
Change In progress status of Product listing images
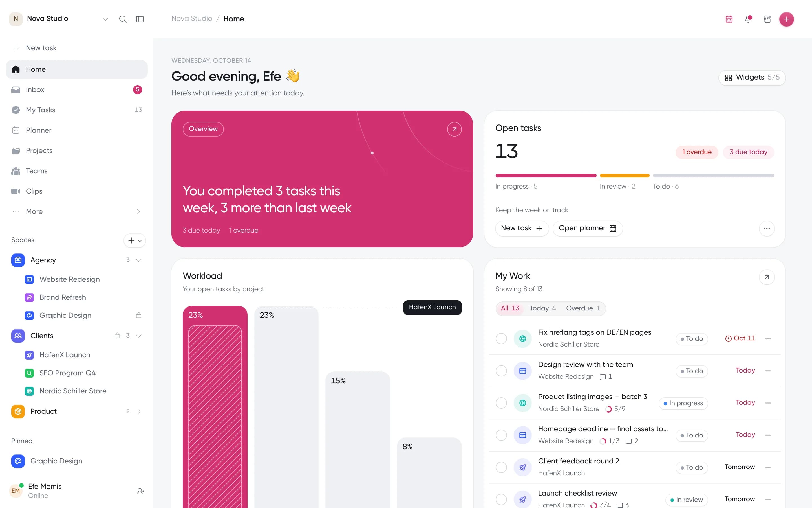(683, 403)
